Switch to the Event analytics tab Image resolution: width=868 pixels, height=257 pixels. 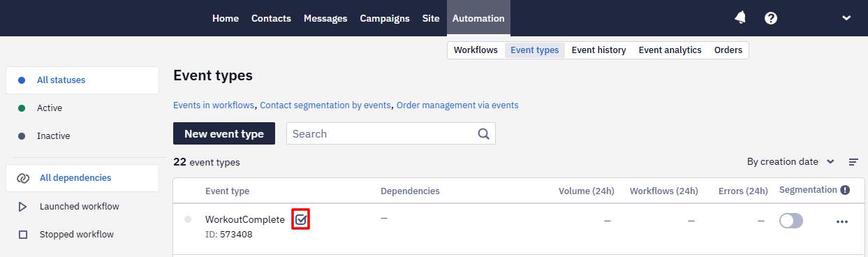pos(670,50)
